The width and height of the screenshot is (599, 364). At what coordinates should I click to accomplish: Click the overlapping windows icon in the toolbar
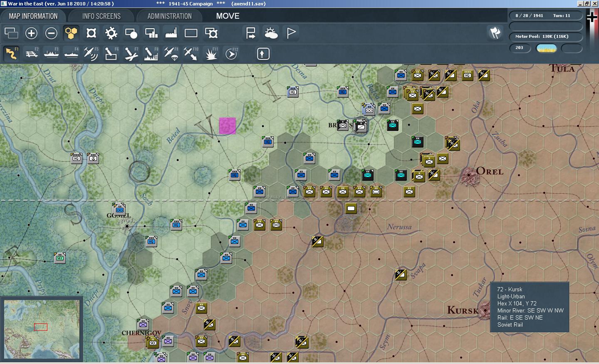point(11,33)
